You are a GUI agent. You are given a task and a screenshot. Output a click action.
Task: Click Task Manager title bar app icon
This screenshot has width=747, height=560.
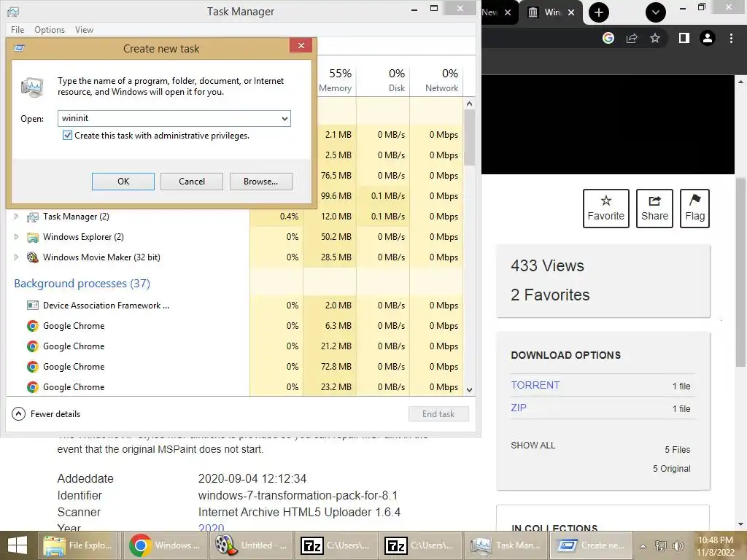click(x=13, y=12)
